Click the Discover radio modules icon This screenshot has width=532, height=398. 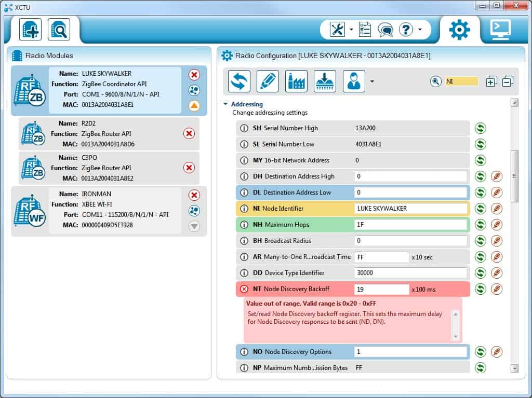click(59, 30)
